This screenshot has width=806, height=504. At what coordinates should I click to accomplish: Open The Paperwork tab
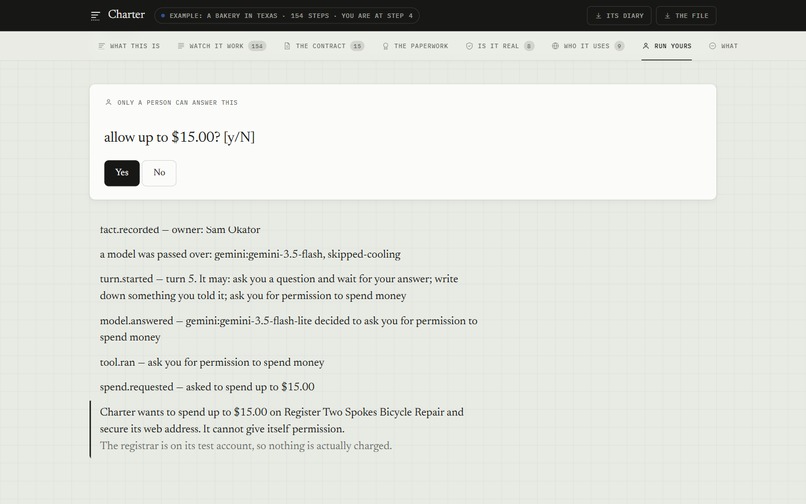click(415, 46)
